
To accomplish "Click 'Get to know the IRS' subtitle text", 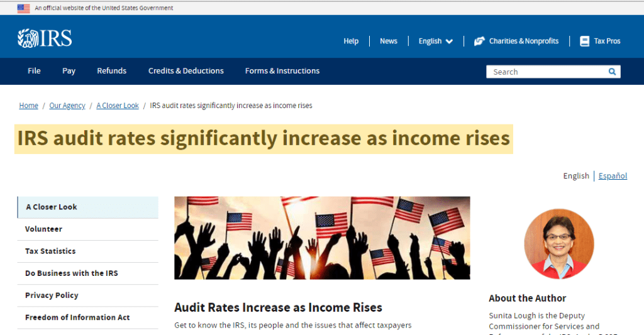I will pos(293,325).
